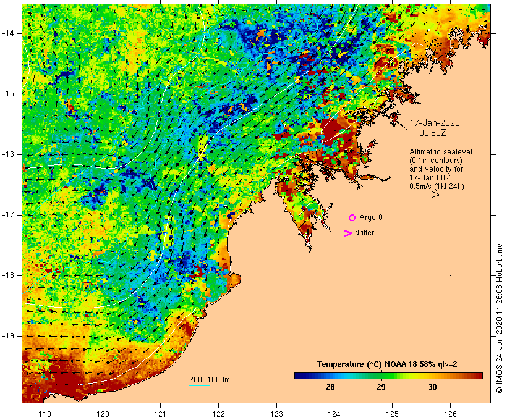
Task: Click the longitude axis label 124
Action: [x=334, y=414]
